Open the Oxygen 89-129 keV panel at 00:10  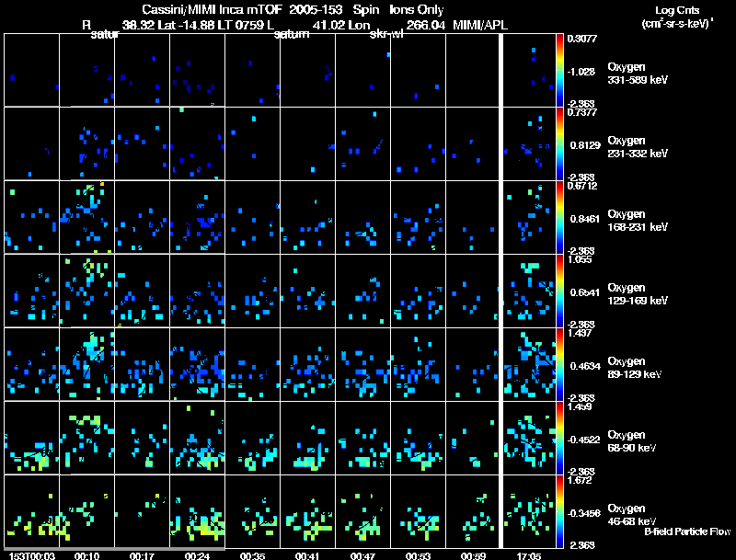[86, 364]
